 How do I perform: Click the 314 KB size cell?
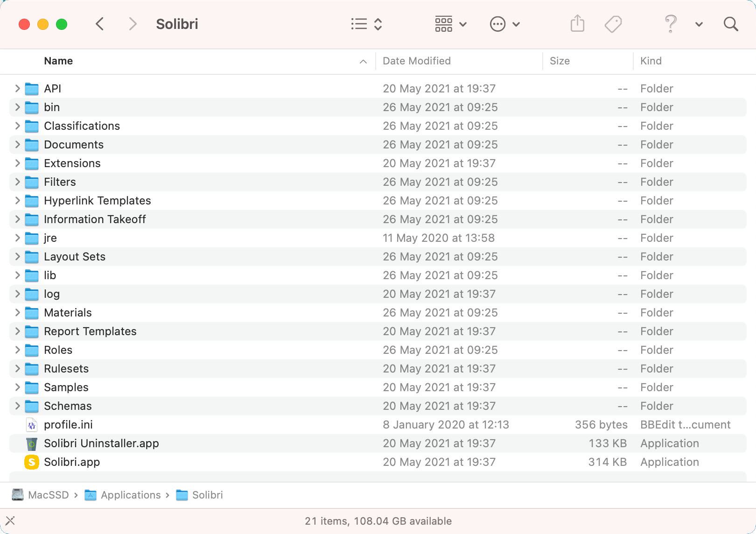click(608, 462)
